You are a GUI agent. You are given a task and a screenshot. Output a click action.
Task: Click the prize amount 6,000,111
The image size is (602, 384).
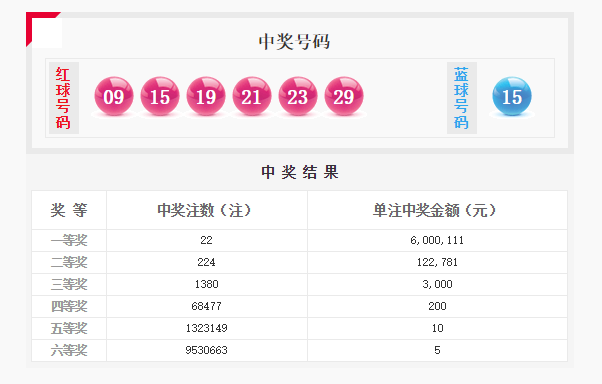tap(437, 240)
